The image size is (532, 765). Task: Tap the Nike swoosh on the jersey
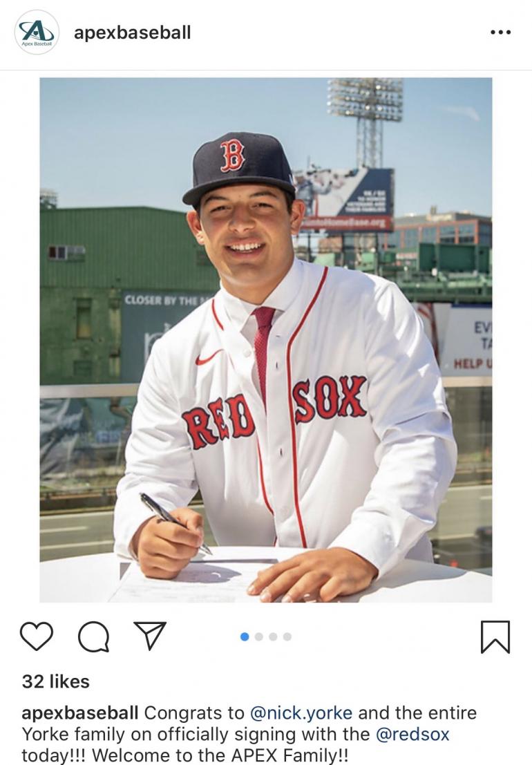(209, 357)
